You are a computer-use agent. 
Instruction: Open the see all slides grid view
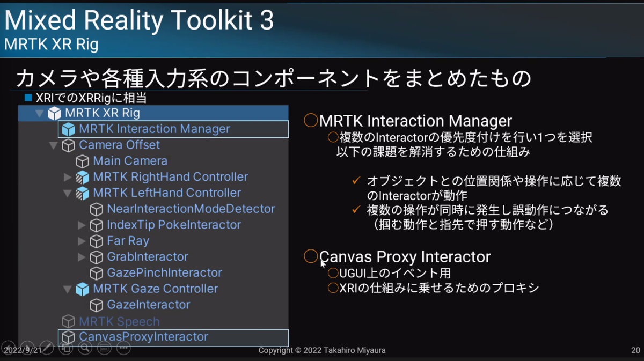click(65, 348)
